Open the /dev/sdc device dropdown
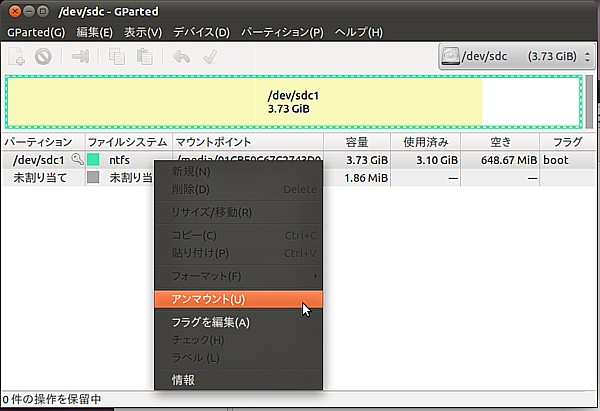 point(516,56)
